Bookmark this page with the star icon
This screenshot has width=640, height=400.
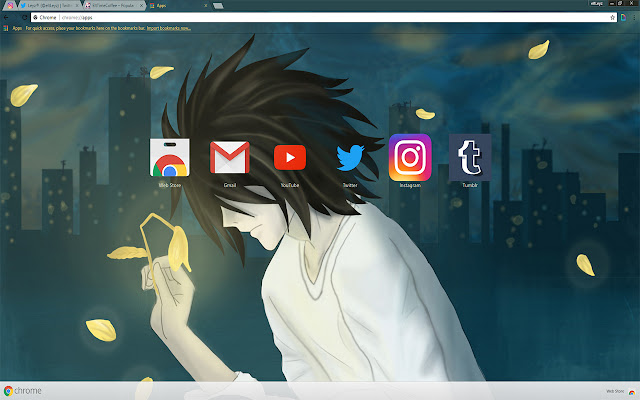click(612, 18)
